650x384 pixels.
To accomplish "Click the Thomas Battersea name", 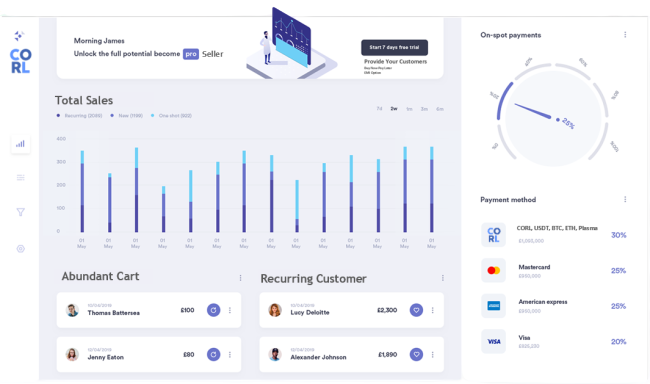I will coord(114,313).
